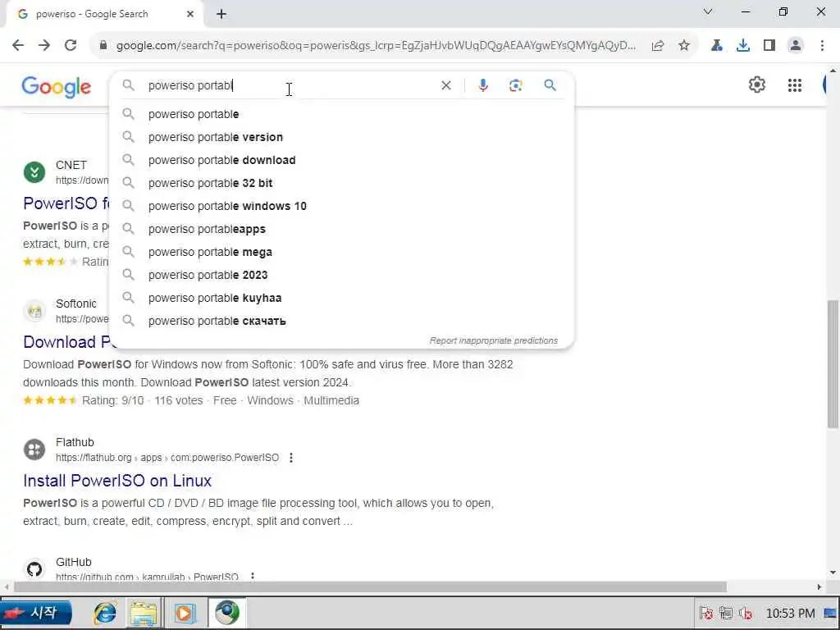Open the flathub.org URL breadcrumb
The width and height of the screenshot is (840, 630).
coord(167,458)
